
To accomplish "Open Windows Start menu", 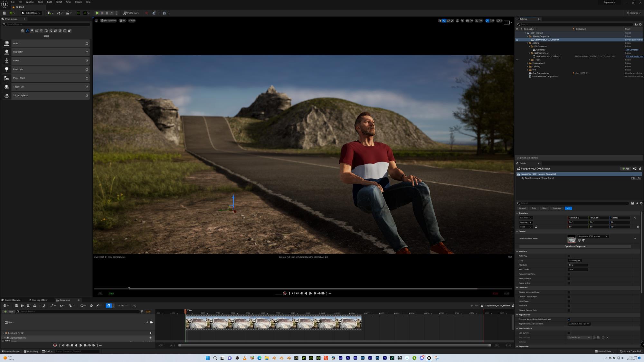I will [208, 358].
